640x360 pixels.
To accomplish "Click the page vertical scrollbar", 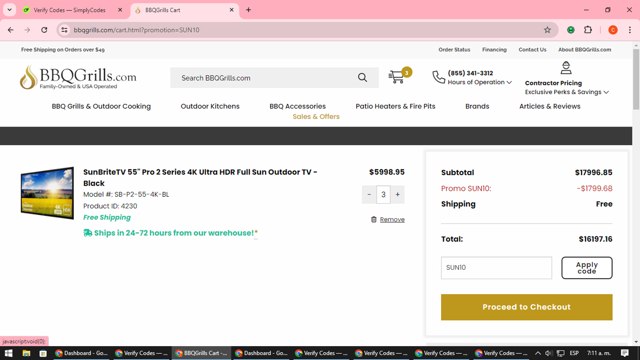I will 636,80.
